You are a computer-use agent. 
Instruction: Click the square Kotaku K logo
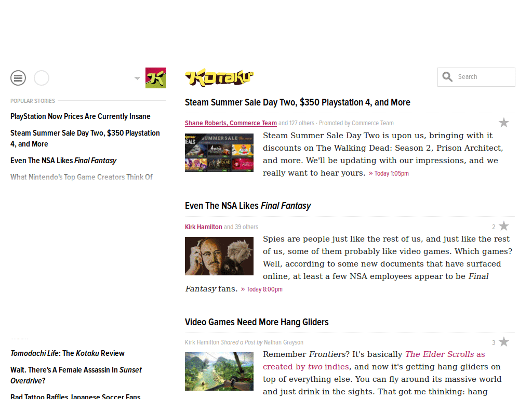coord(156,78)
